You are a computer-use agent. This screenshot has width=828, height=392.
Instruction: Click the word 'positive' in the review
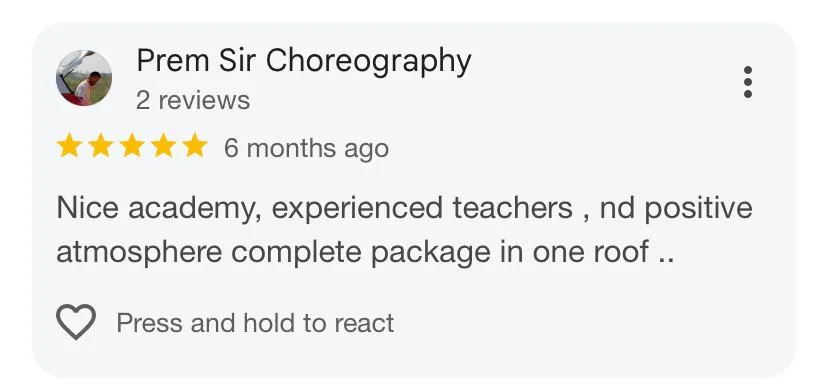(698, 209)
